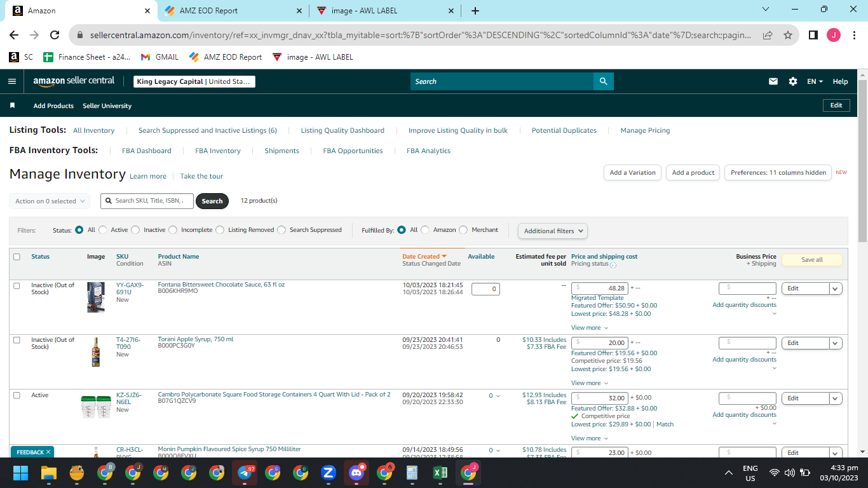Check the Cambro Food Storage Containers row checkbox
Image resolution: width=868 pixels, height=488 pixels.
coord(17,395)
